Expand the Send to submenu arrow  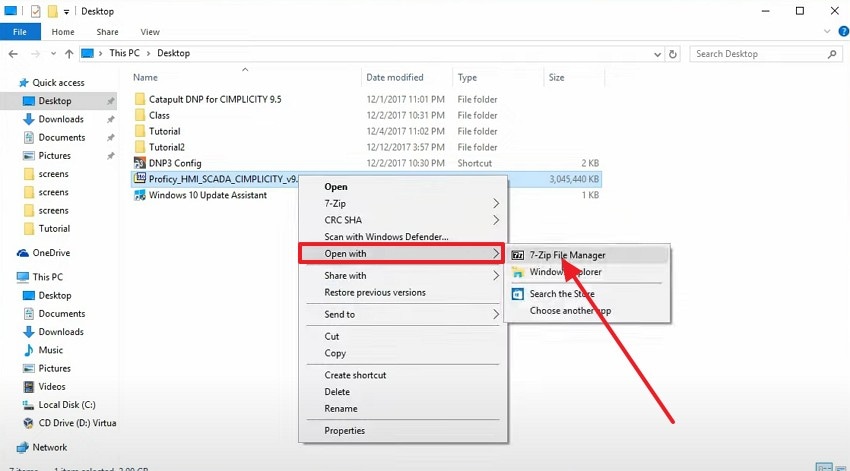(x=496, y=314)
